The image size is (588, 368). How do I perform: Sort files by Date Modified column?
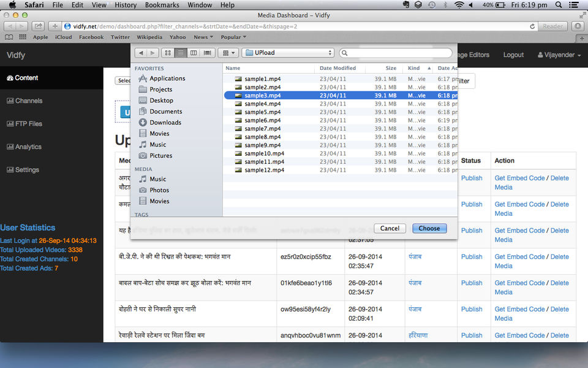tap(340, 68)
